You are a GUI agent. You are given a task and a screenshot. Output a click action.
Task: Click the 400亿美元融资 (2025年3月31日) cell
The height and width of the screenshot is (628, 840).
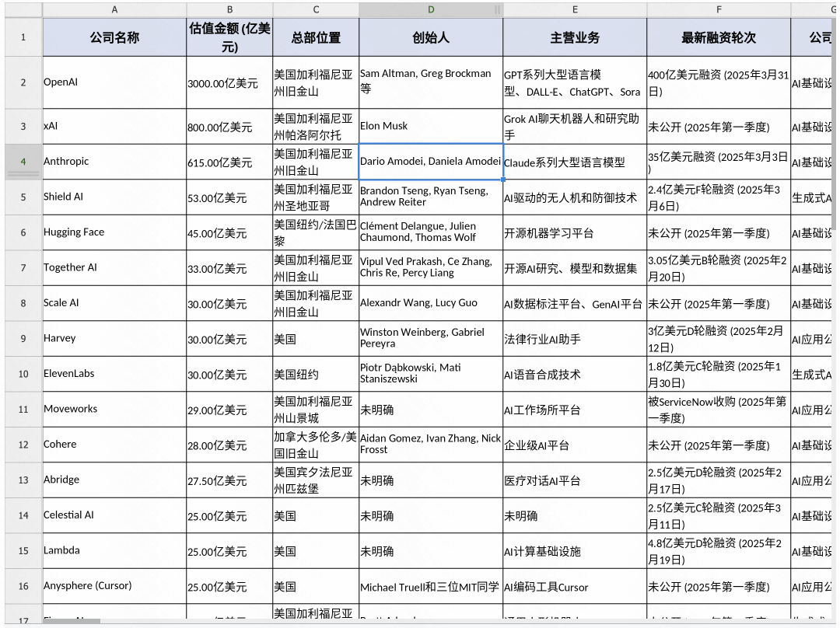click(x=719, y=82)
